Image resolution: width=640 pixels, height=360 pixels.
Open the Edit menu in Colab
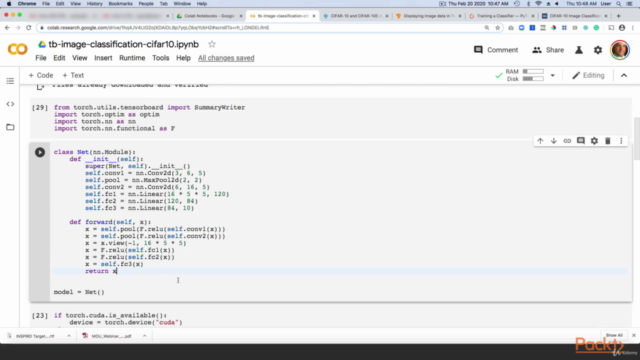coord(59,58)
